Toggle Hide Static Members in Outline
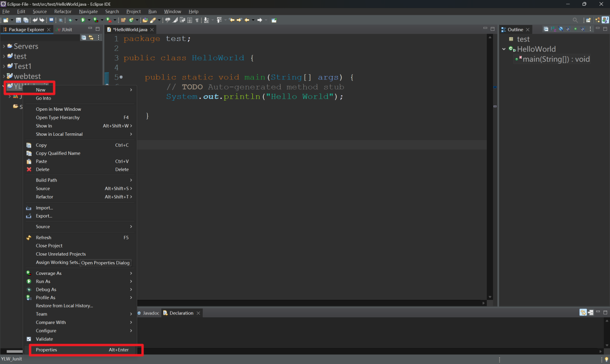Image resolution: width=610 pixels, height=364 pixels. point(568,29)
